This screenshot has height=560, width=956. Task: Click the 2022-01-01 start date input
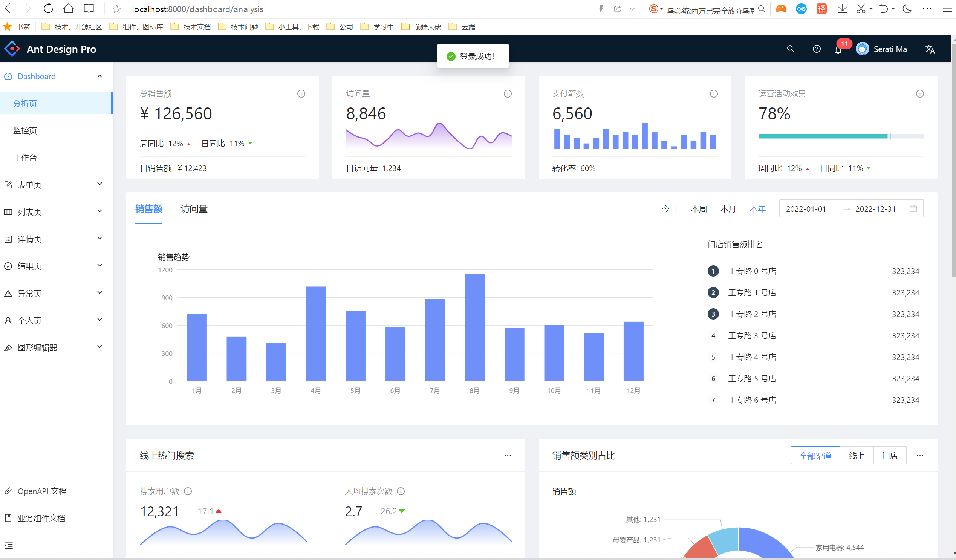[807, 209]
